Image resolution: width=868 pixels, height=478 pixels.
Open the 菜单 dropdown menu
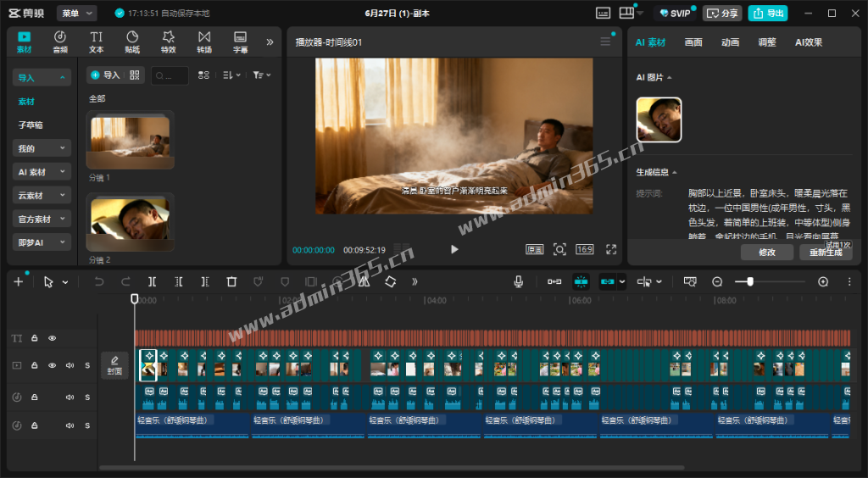(x=76, y=14)
